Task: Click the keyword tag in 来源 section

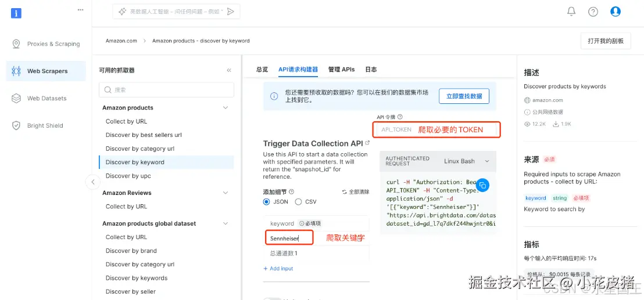Action: point(536,198)
